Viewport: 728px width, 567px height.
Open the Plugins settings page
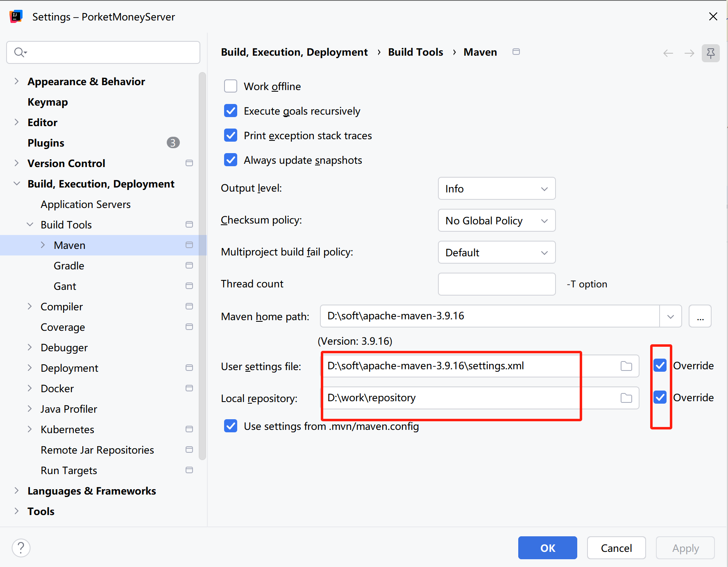46,143
